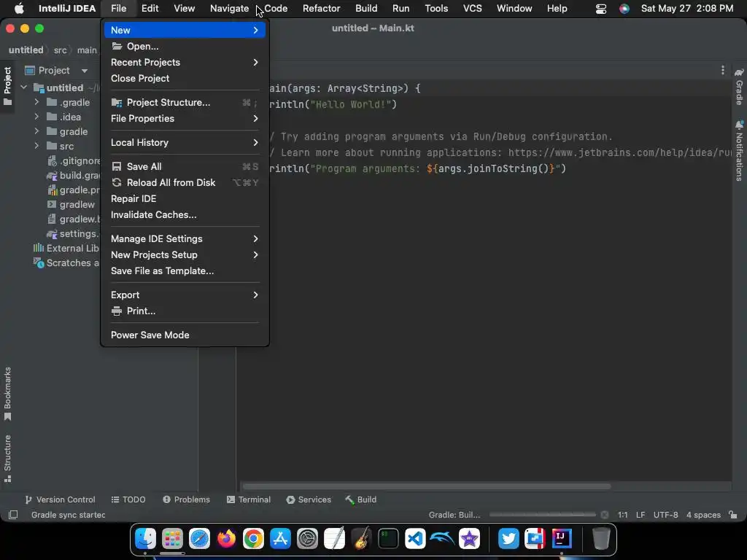Expand Manage IDE Settings submenu
This screenshot has width=747, height=560.
(185, 238)
